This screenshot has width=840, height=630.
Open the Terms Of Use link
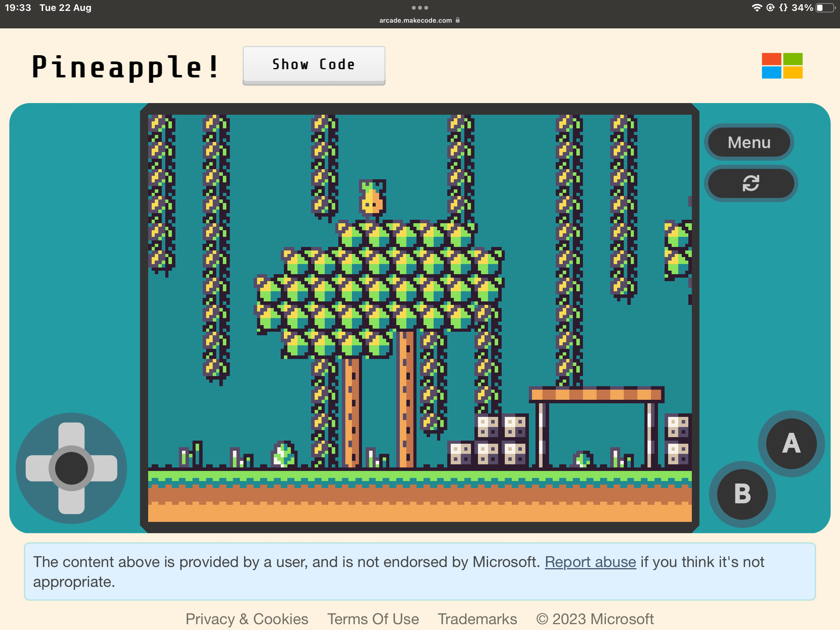tap(373, 619)
